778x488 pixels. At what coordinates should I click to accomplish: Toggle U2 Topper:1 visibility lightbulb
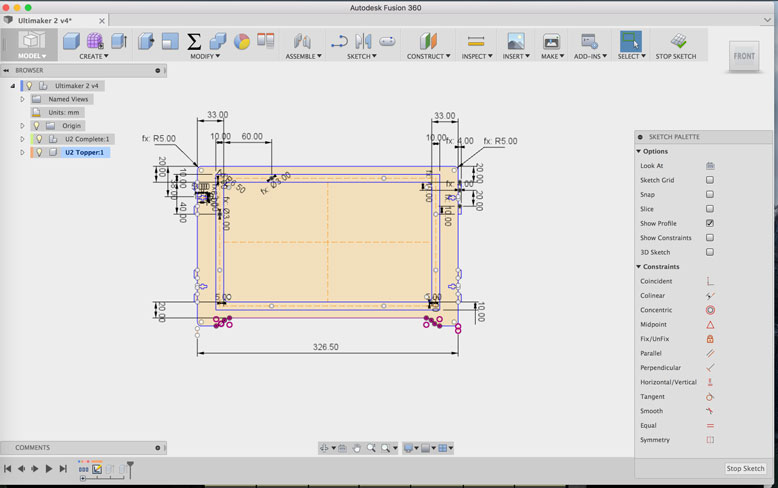click(39, 152)
